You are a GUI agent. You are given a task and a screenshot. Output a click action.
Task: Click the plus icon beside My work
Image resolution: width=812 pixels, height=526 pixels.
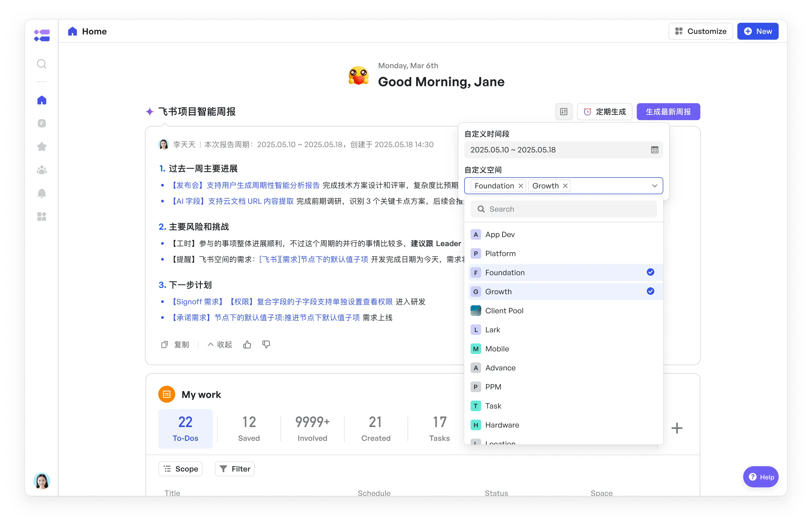tap(677, 428)
